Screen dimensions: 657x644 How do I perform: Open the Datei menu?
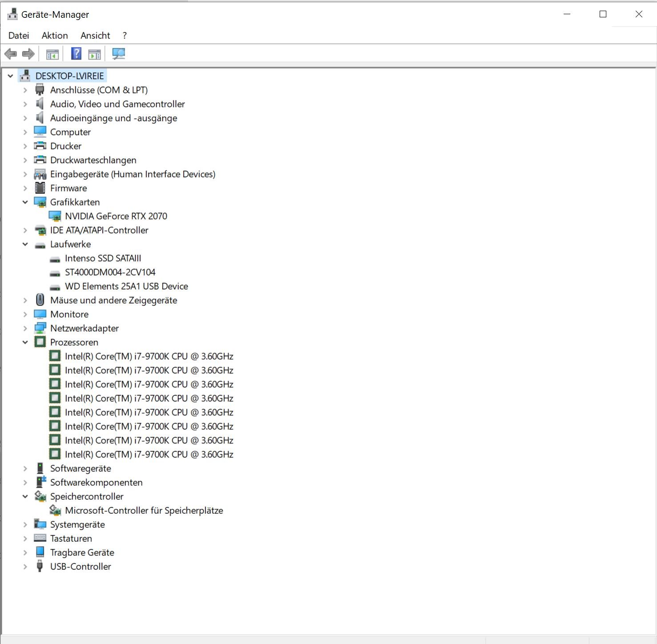19,36
